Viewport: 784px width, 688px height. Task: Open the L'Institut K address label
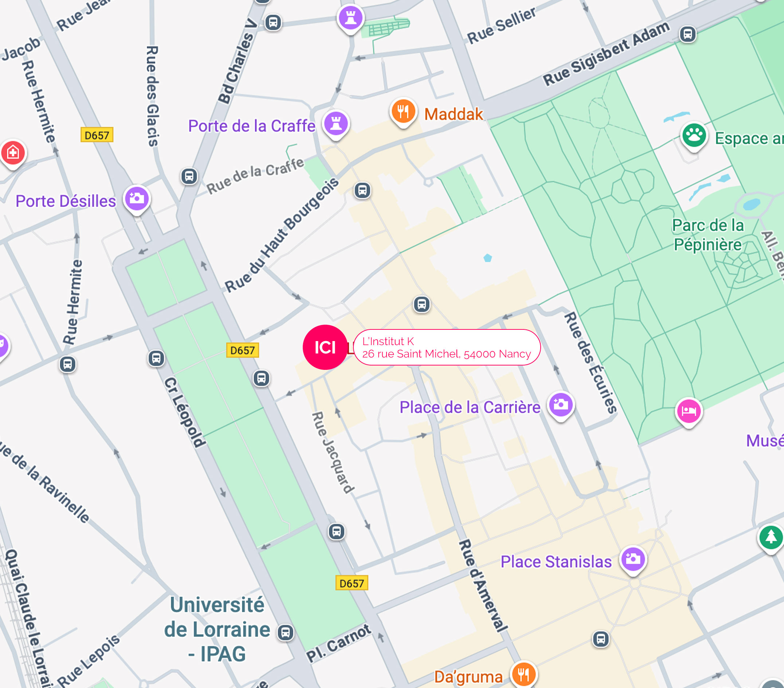coord(447,347)
